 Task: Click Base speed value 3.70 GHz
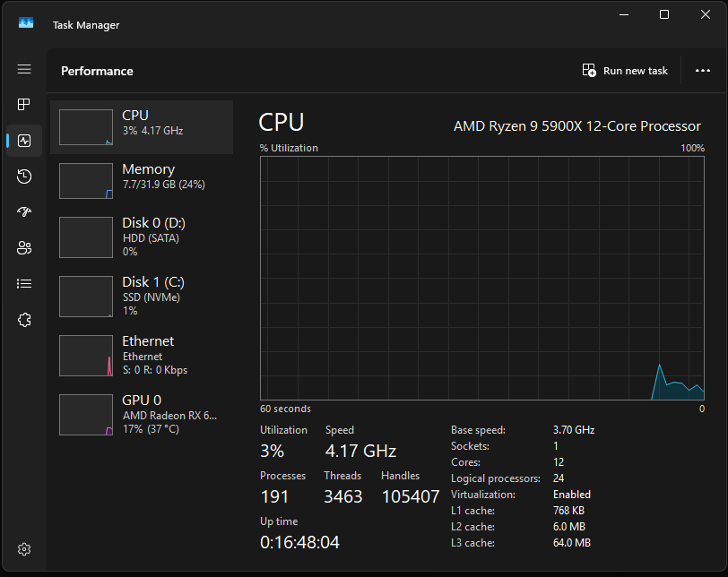click(x=574, y=430)
